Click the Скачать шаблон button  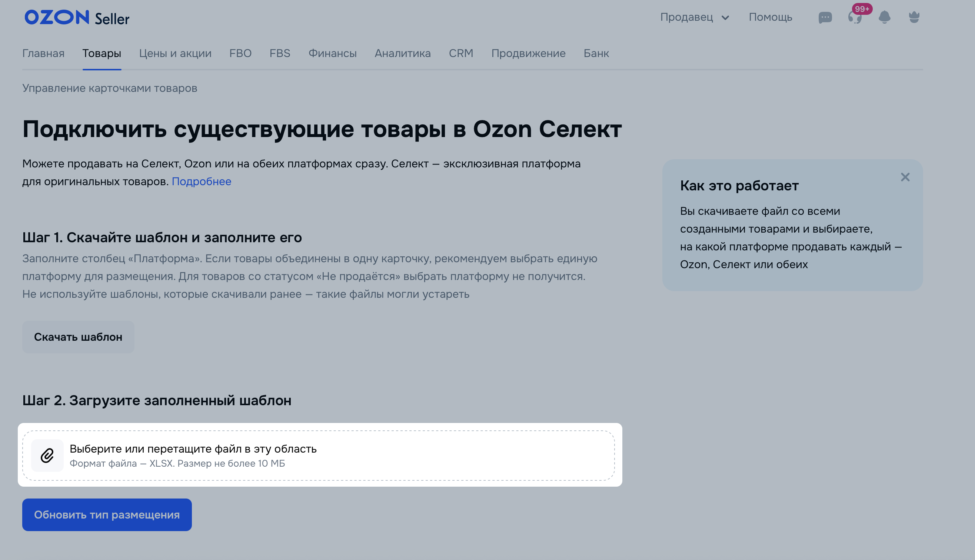(x=78, y=337)
